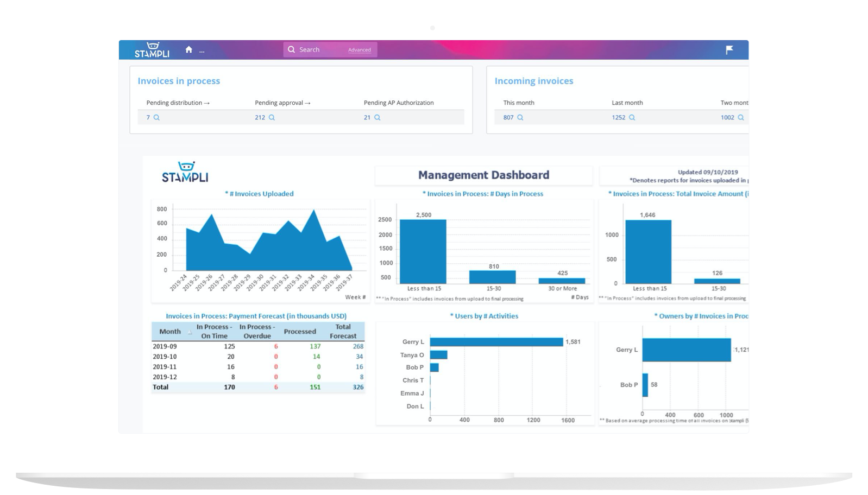868x495 pixels.
Task: Click the search magnifier icon in header
Action: tap(292, 50)
